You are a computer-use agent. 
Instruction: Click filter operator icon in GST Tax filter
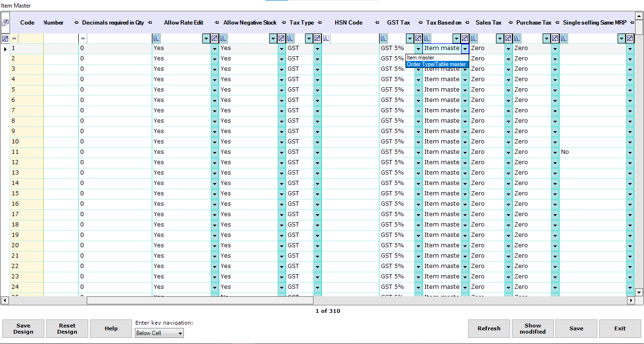click(x=384, y=38)
